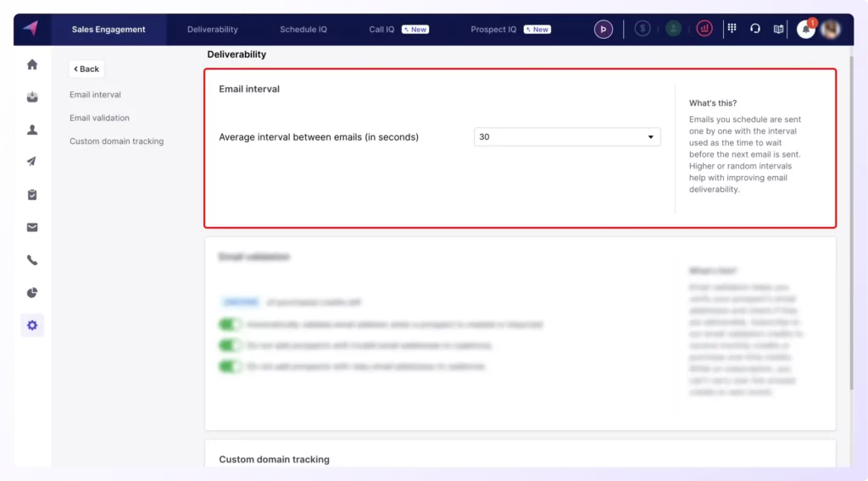Open the average interval dropdown showing 30
Viewport: 868px width, 481px height.
click(x=567, y=136)
